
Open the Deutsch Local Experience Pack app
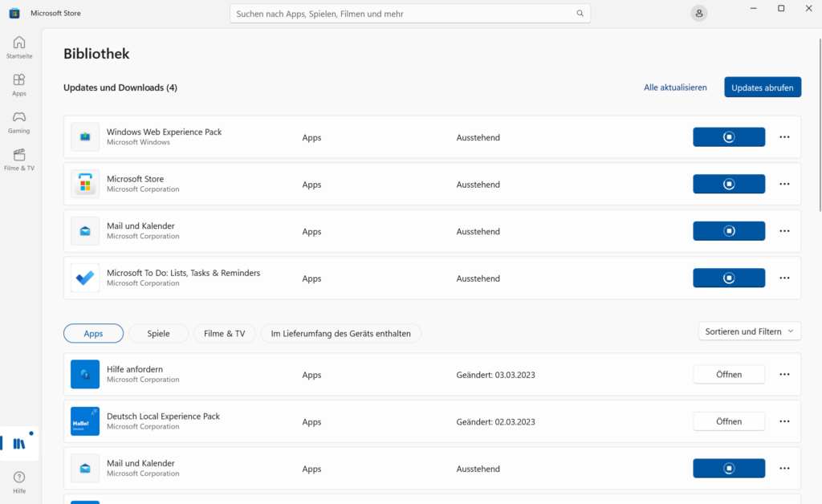click(728, 421)
